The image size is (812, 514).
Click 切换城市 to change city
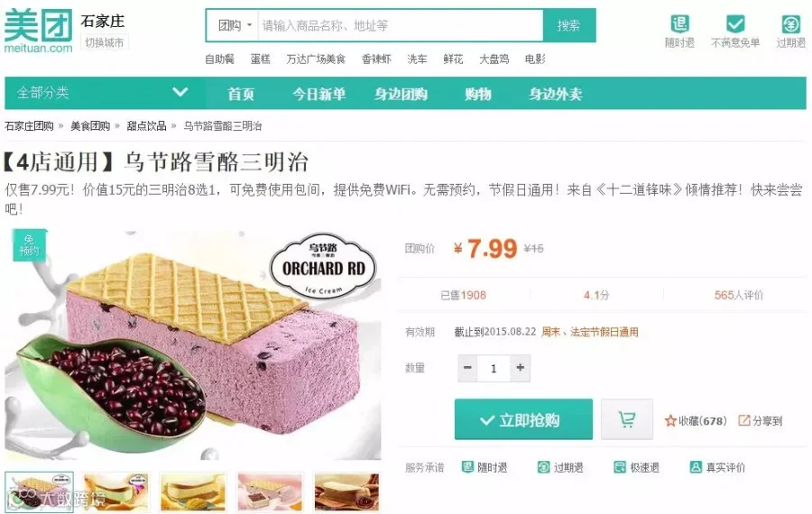pos(104,42)
